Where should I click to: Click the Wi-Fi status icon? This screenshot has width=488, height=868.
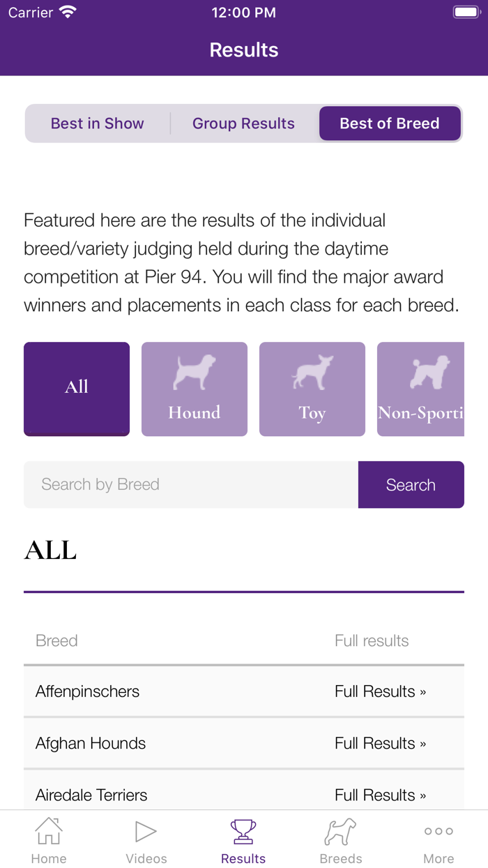click(68, 10)
